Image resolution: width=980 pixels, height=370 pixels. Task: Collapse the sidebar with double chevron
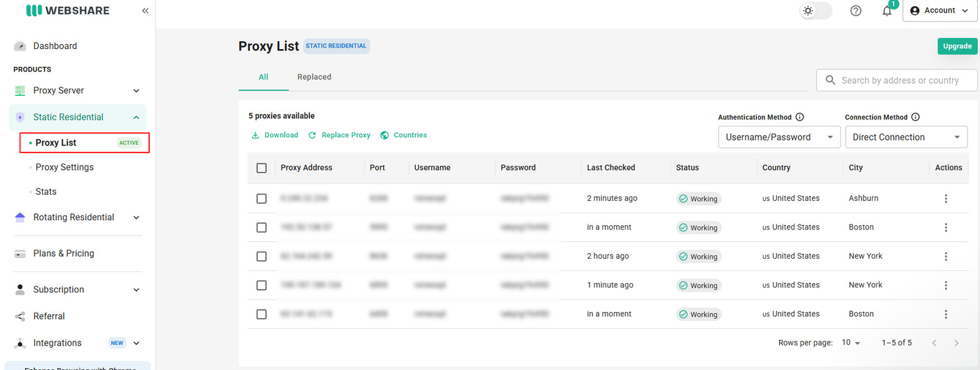coord(145,10)
